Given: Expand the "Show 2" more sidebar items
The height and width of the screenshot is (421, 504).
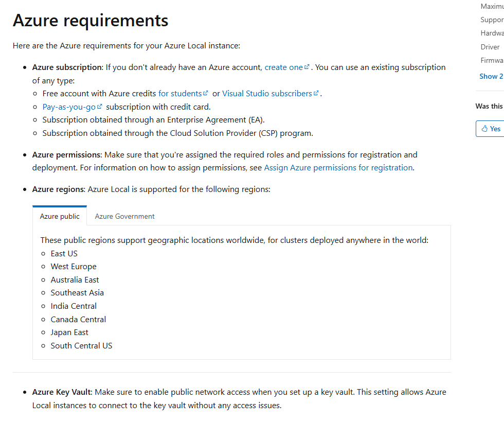Looking at the screenshot, I should pyautogui.click(x=491, y=76).
